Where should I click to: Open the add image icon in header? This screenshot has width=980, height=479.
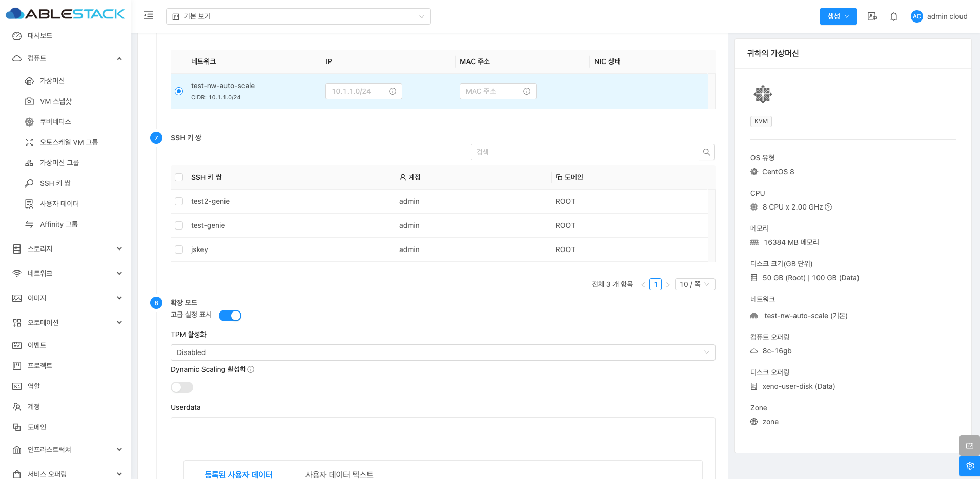pyautogui.click(x=872, y=16)
